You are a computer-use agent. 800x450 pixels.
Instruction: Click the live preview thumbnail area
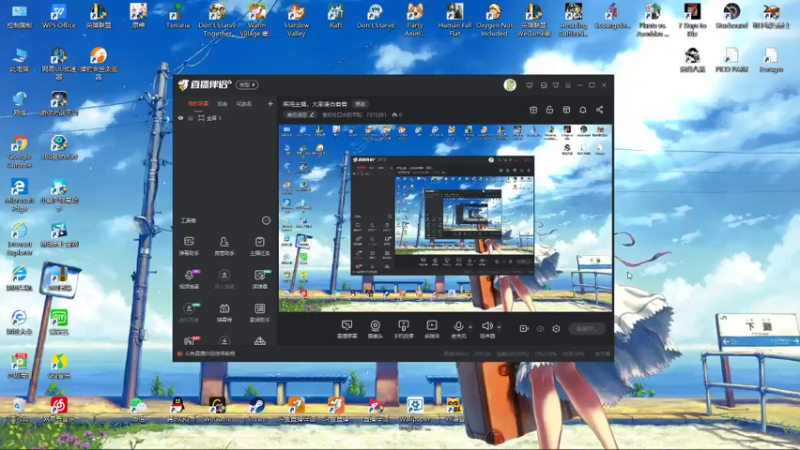(445, 218)
